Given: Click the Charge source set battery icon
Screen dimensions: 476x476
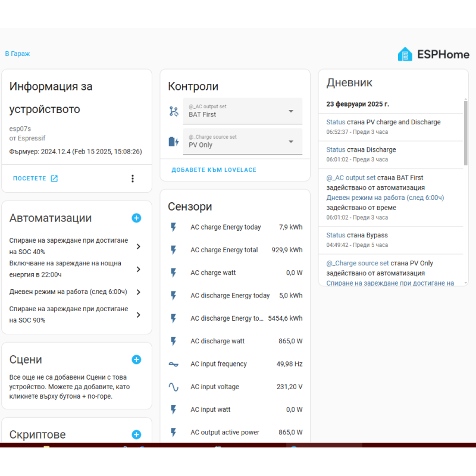Looking at the screenshot, I should [x=173, y=141].
